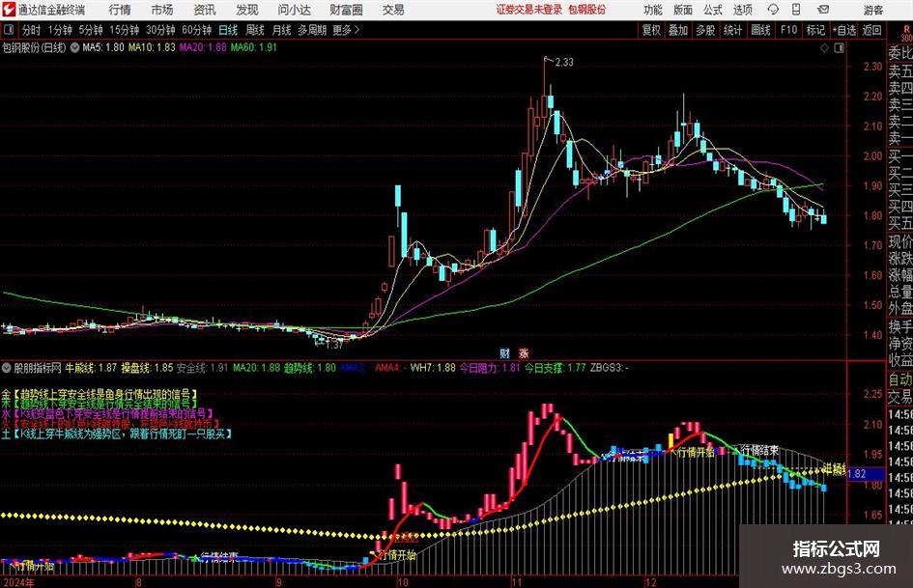Screen dimensions: 913x588
Task: Switch to 15分钟 period tab
Action: [x=125, y=30]
